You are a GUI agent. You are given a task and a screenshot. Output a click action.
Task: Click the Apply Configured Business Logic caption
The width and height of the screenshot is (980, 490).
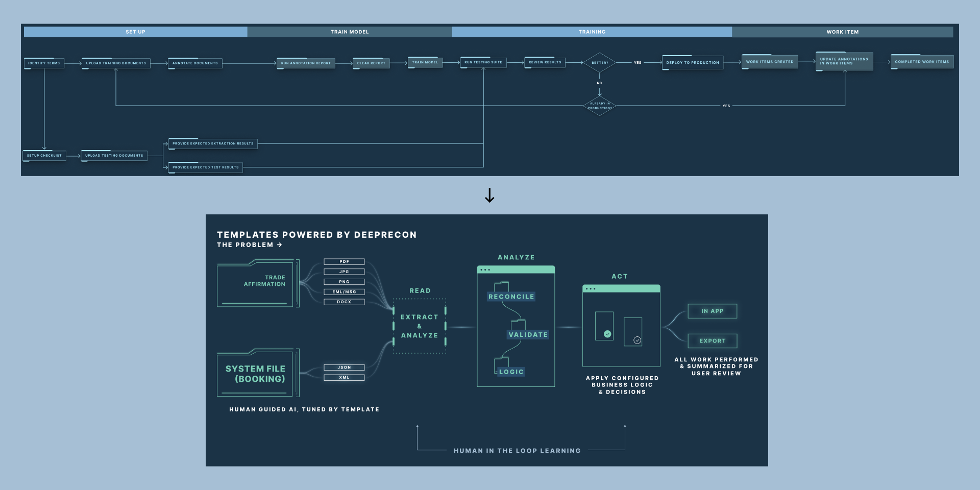coord(622,385)
